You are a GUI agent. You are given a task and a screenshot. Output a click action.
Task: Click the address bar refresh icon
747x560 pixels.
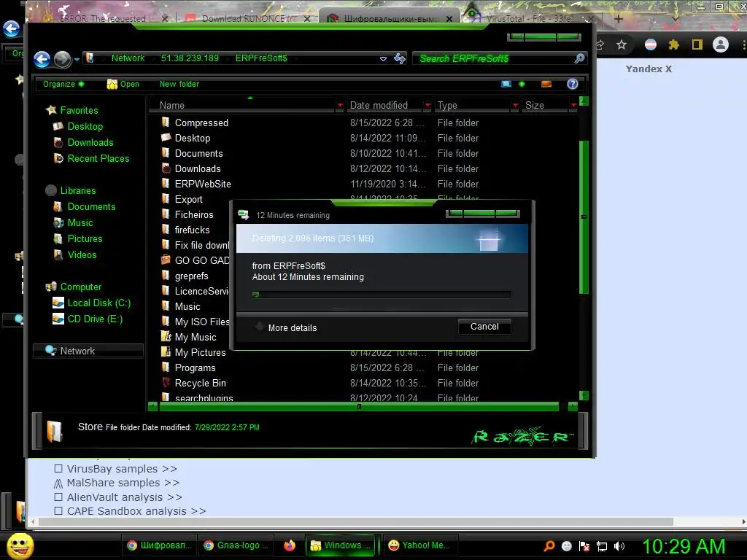click(400, 58)
